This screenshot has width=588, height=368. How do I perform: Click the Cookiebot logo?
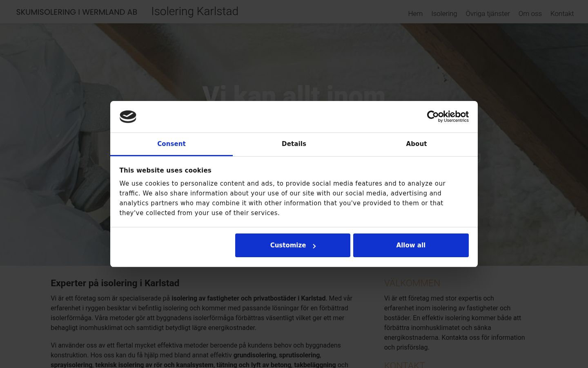coord(448,117)
